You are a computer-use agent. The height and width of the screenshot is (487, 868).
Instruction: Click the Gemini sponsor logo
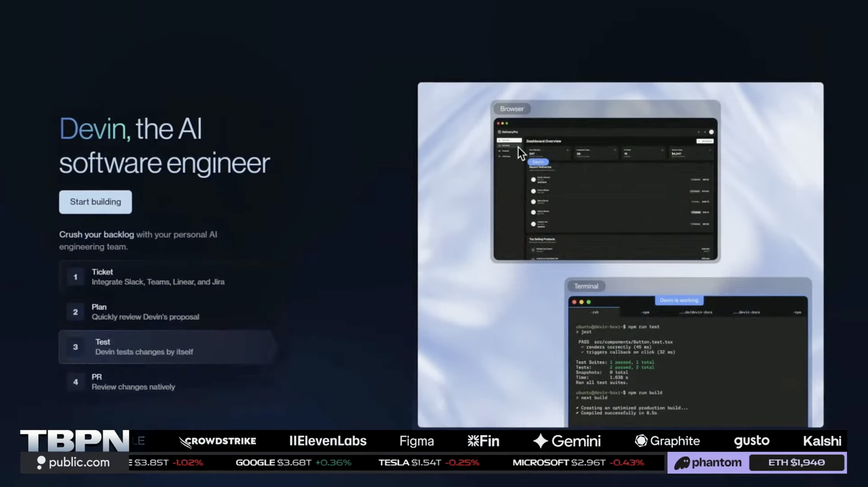(567, 441)
